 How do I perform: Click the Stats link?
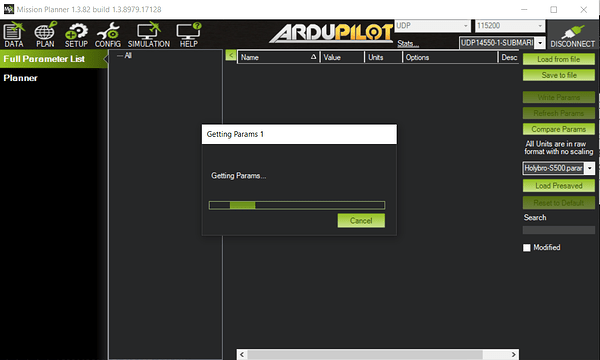tap(408, 44)
